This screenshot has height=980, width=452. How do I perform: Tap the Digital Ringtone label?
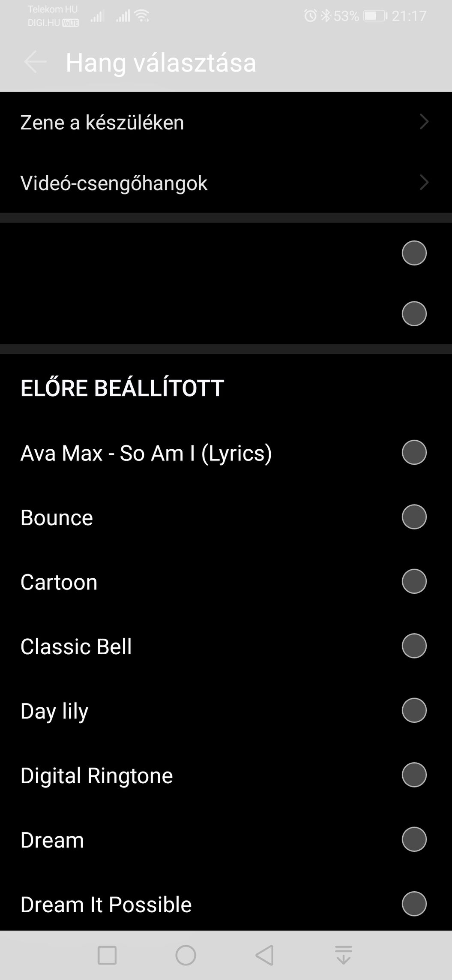(96, 776)
